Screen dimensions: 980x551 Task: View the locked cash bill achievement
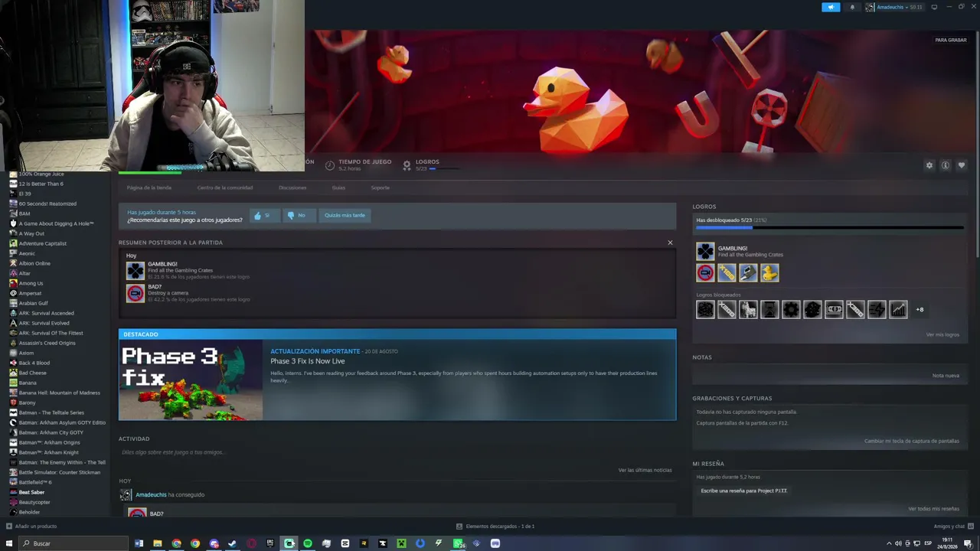(834, 309)
